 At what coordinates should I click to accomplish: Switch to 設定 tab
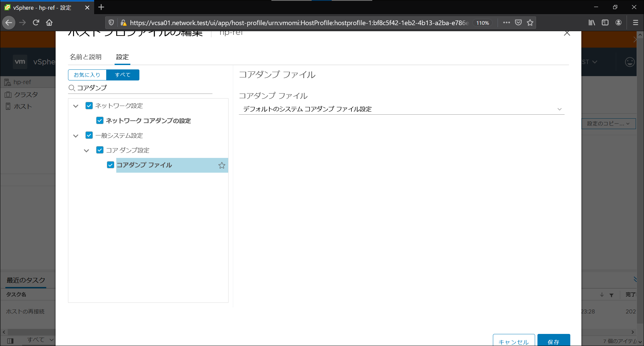click(122, 57)
